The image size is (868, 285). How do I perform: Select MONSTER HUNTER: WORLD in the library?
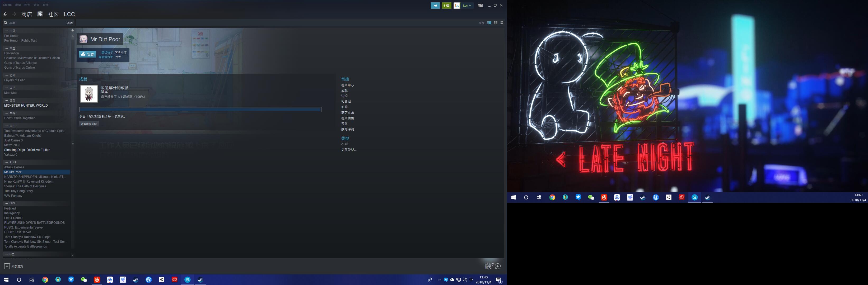[x=26, y=106]
